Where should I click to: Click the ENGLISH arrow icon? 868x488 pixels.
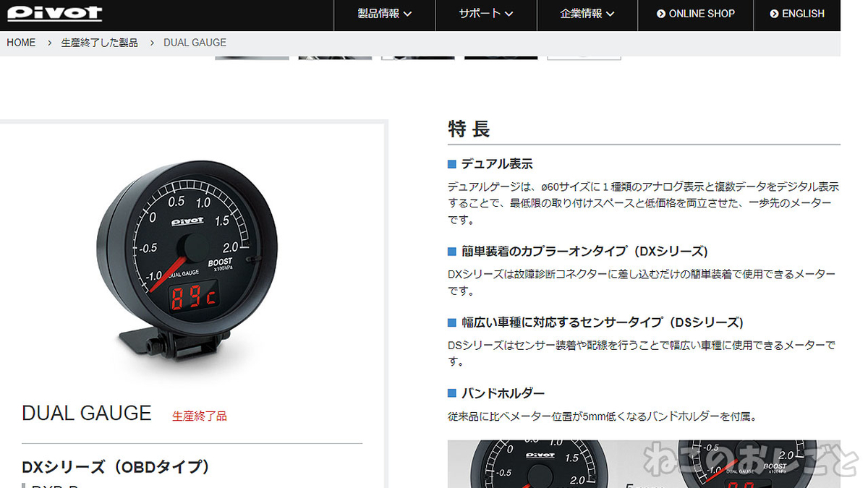pyautogui.click(x=774, y=14)
